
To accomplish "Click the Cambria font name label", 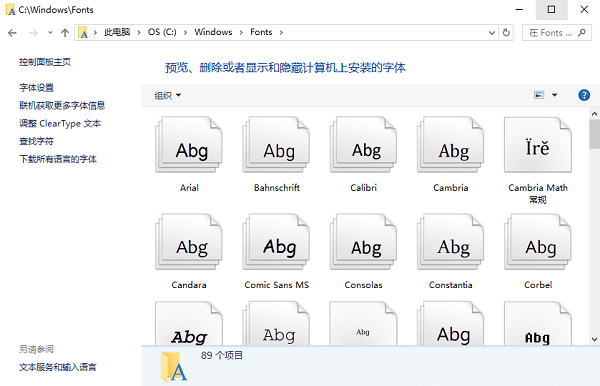I will 451,188.
